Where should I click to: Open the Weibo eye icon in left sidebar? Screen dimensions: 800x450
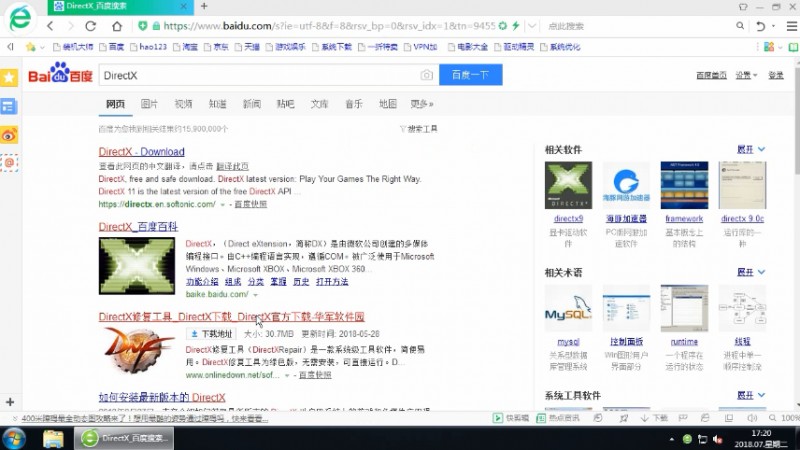point(9,135)
